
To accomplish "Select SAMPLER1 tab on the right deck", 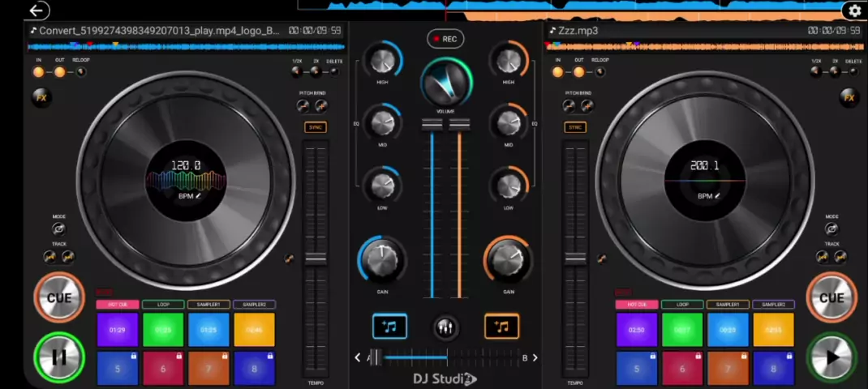I will pyautogui.click(x=728, y=305).
